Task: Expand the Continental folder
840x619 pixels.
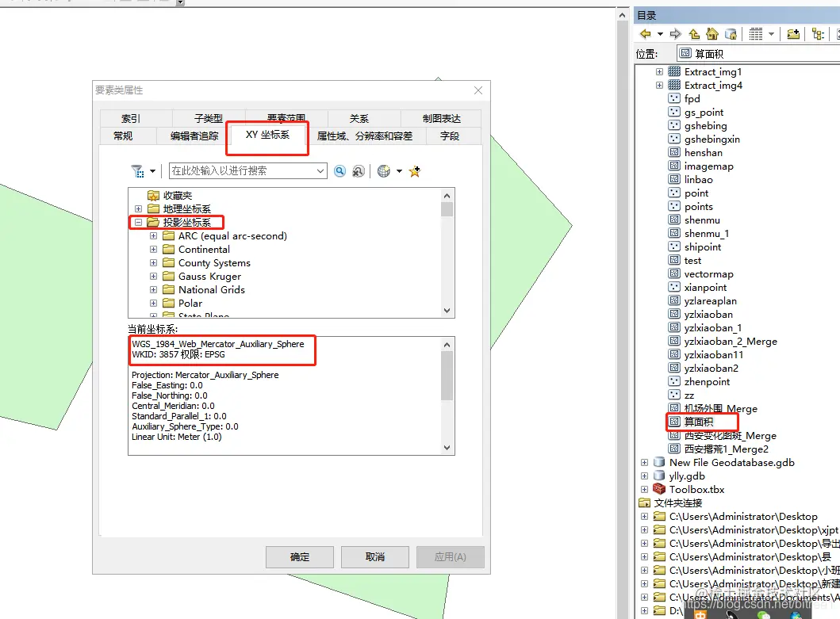Action: coord(153,249)
